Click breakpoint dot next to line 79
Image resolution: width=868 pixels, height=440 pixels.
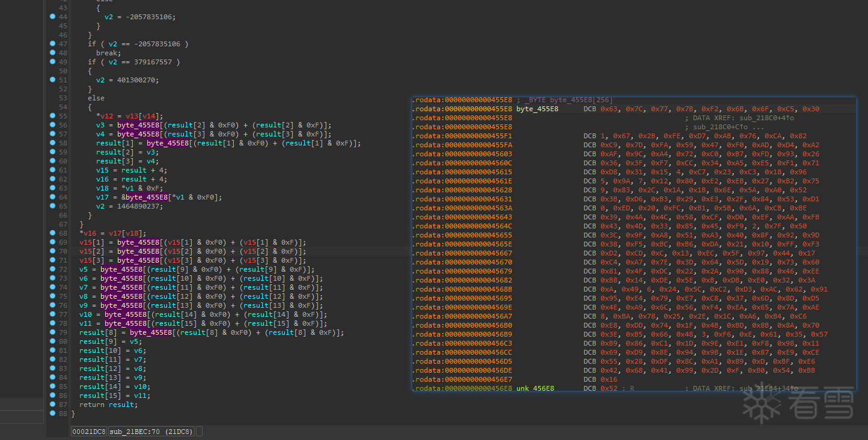coord(53,332)
